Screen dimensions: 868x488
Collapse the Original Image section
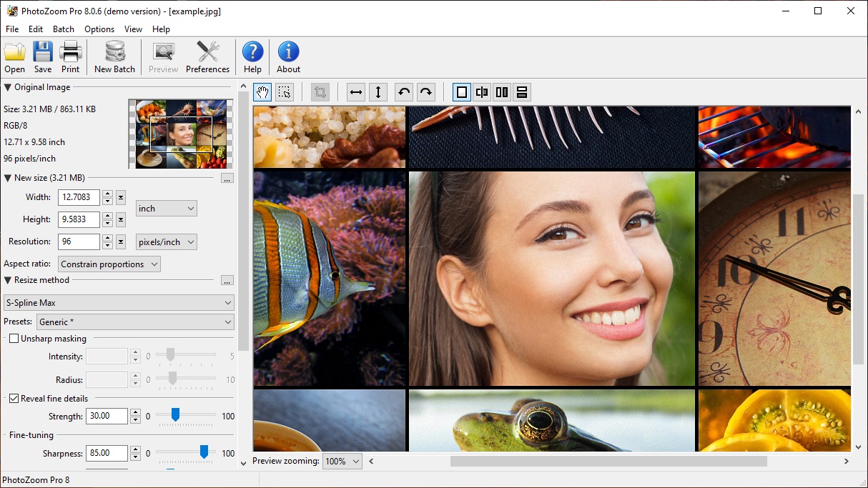pos(6,86)
